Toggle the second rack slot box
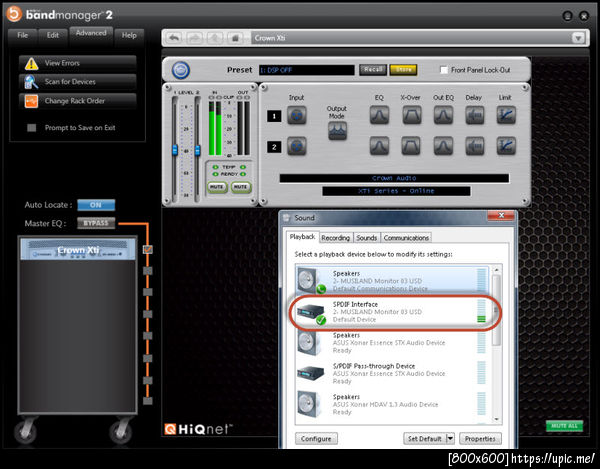 pos(148,271)
